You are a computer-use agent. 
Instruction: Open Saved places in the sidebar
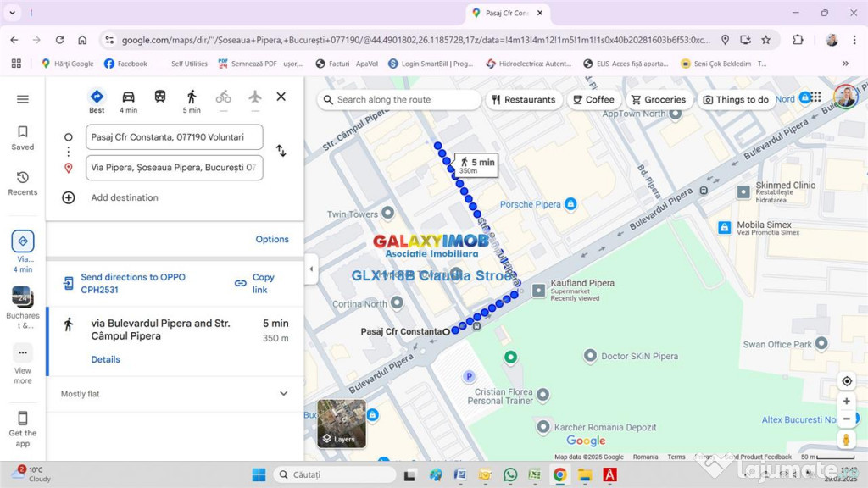click(x=23, y=138)
